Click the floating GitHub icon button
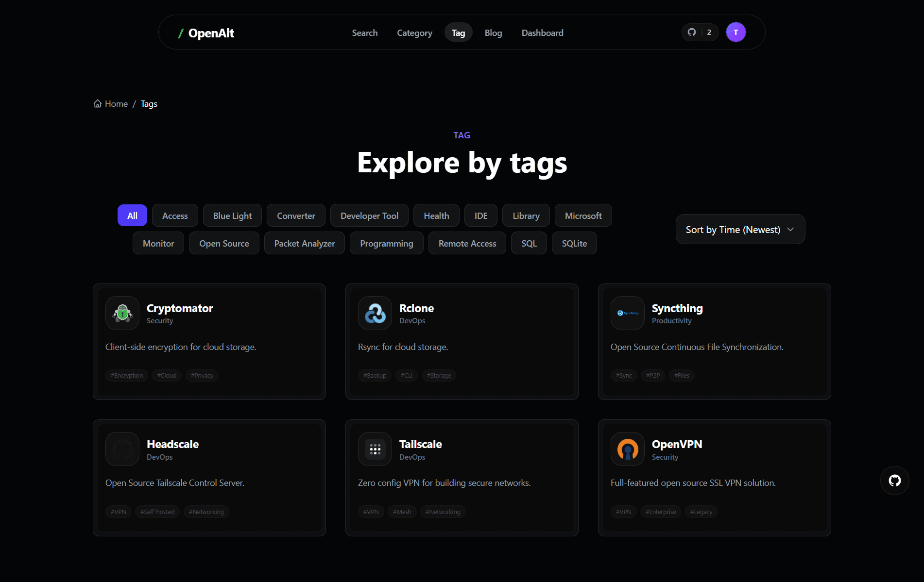The width and height of the screenshot is (924, 582). 894,481
